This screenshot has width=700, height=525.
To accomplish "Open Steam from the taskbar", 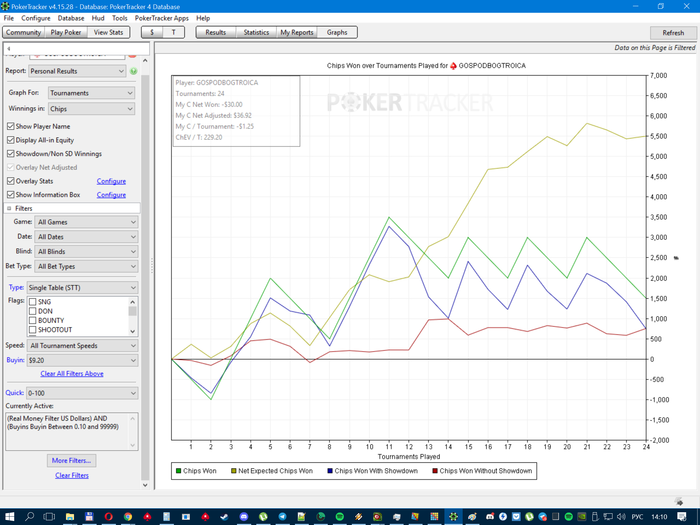I will [224, 517].
